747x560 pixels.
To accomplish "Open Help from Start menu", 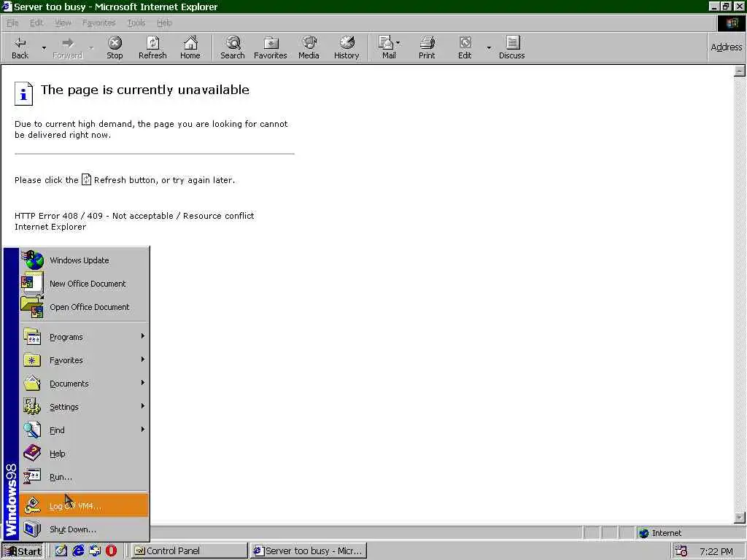I will click(x=85, y=454).
